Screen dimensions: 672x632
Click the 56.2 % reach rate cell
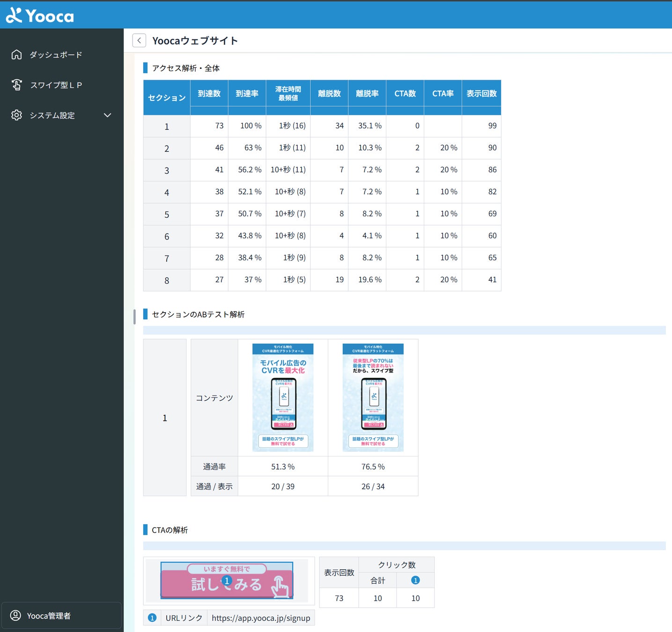click(247, 170)
